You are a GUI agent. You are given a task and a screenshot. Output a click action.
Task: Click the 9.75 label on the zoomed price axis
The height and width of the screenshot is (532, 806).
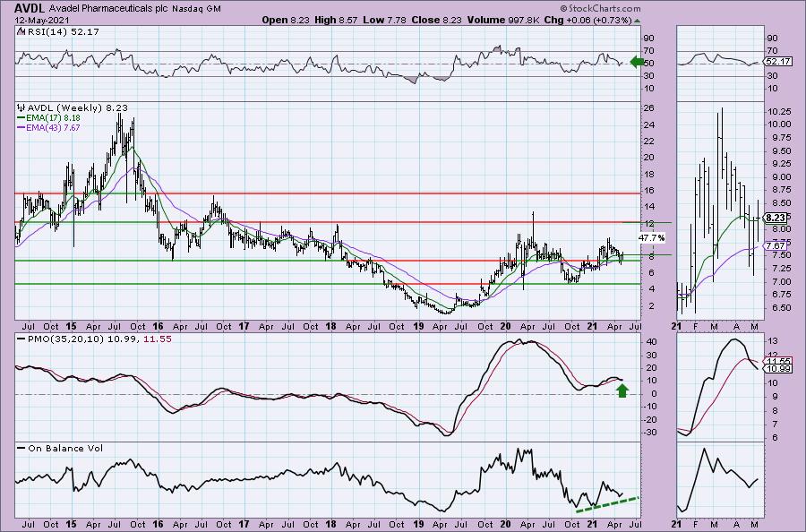779,138
